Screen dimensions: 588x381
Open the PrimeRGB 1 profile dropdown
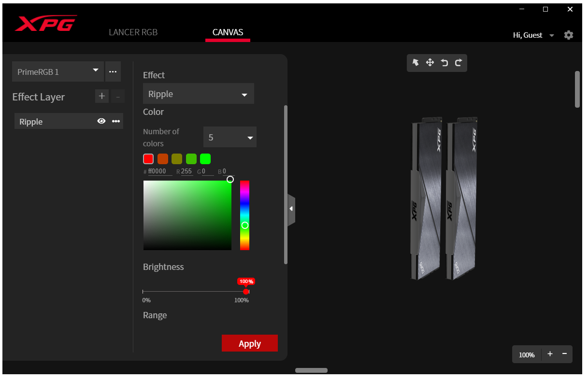pyautogui.click(x=58, y=71)
